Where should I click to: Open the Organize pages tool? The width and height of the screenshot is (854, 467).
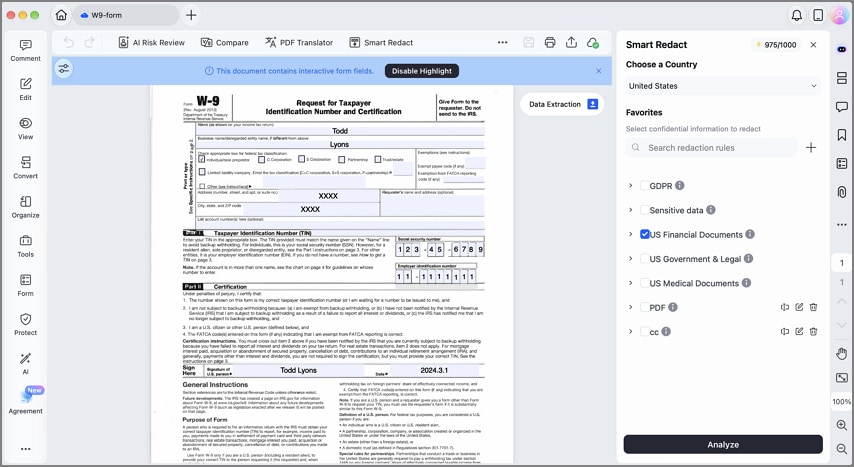point(26,208)
